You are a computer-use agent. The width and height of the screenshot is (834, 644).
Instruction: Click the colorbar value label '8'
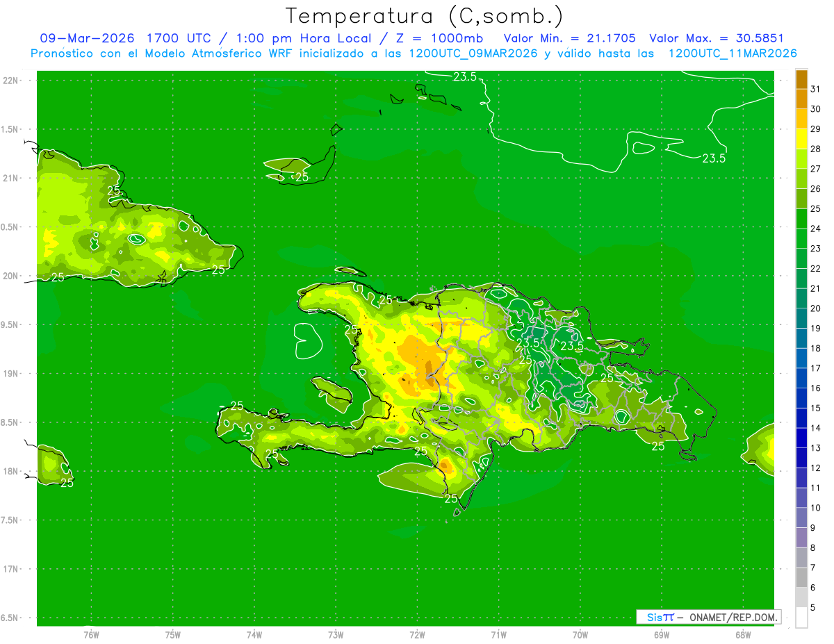[814, 548]
